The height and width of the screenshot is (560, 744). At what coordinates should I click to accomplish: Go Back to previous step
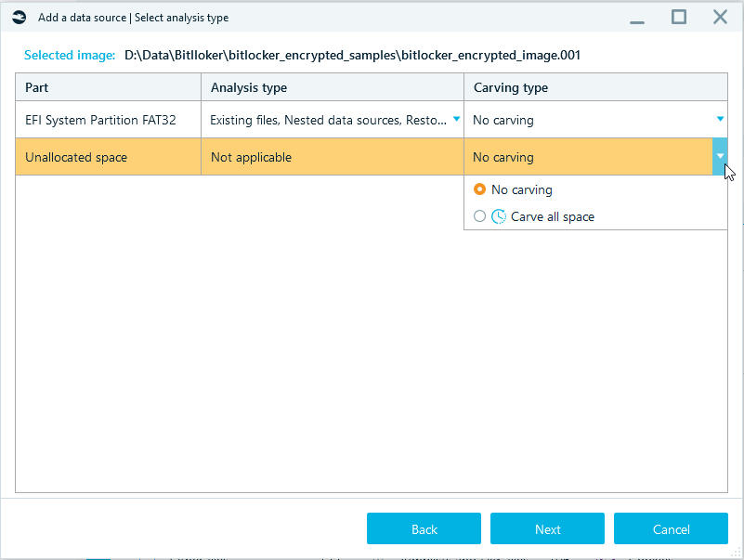coord(424,528)
